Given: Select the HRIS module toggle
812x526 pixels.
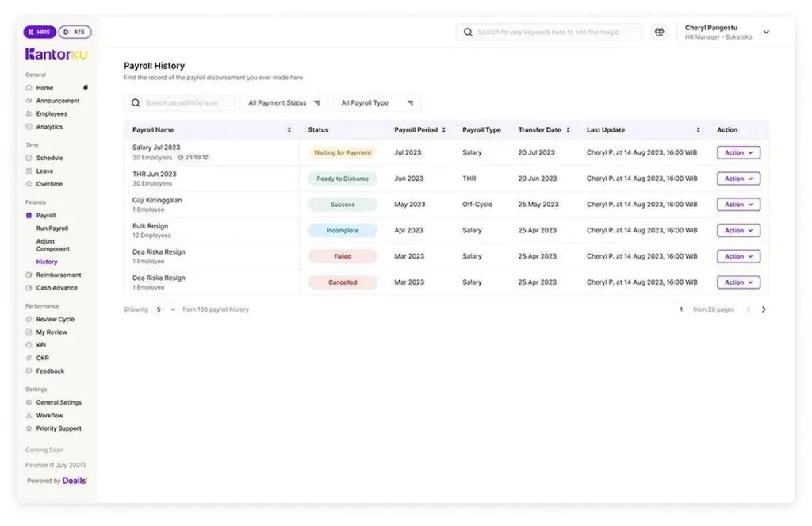Looking at the screenshot, I should click(x=39, y=32).
